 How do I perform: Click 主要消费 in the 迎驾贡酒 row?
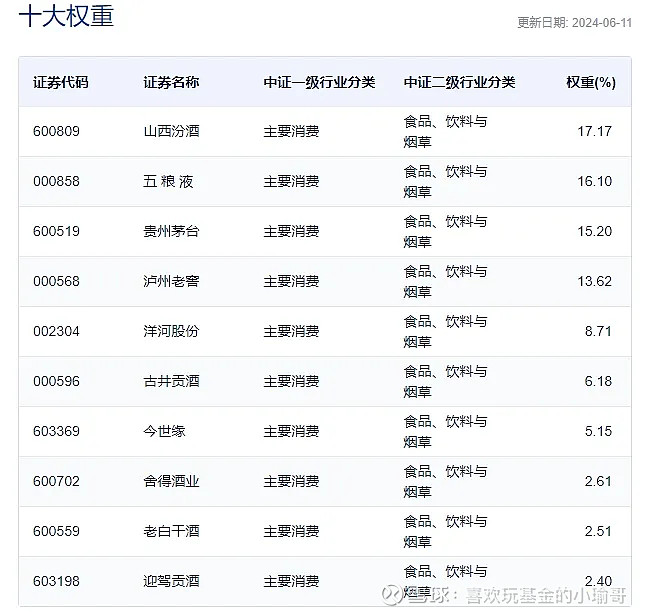(x=291, y=581)
